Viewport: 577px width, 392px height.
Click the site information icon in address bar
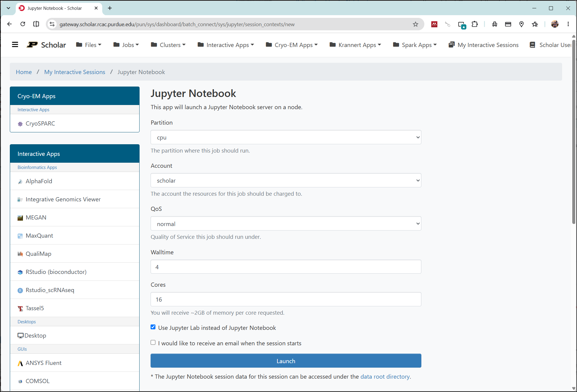point(52,24)
